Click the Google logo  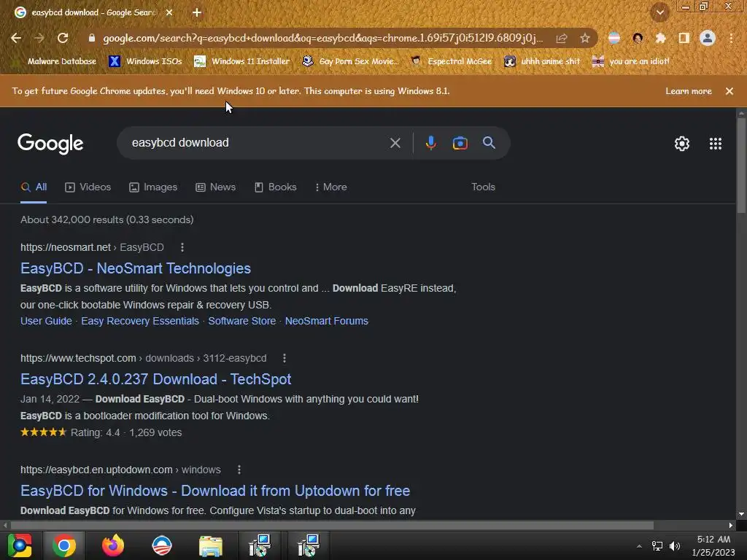coord(50,144)
